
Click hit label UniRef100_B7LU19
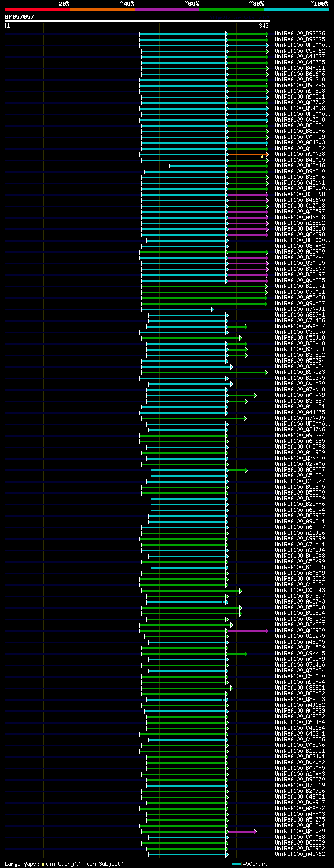[x=300, y=785]
